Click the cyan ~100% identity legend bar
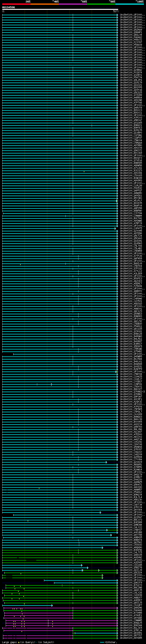The height and width of the screenshot is (644, 146). coord(130,4)
